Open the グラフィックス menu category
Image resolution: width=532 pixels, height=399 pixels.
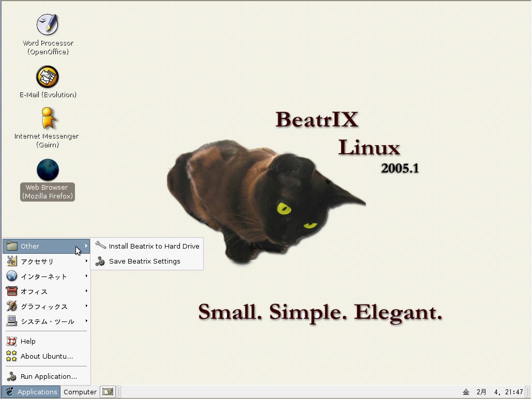(x=47, y=306)
